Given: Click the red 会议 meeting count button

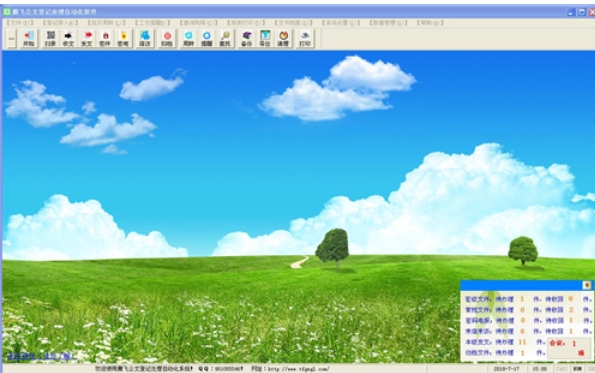Looking at the screenshot, I should [569, 348].
